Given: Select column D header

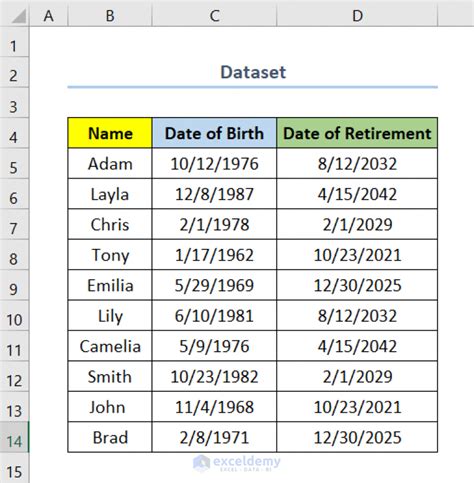Looking at the screenshot, I should point(357,16).
